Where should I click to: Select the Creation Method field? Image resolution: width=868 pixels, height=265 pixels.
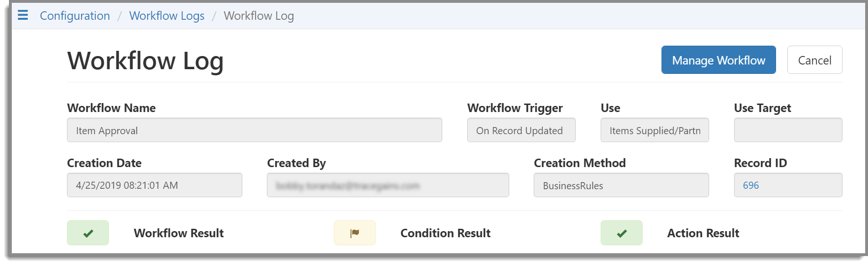tap(621, 185)
